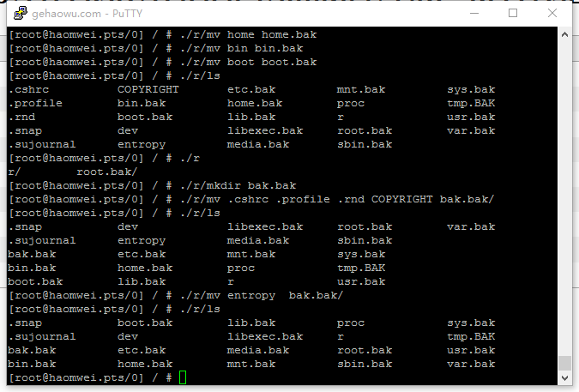Click var.bak in the last listing

pos(471,364)
